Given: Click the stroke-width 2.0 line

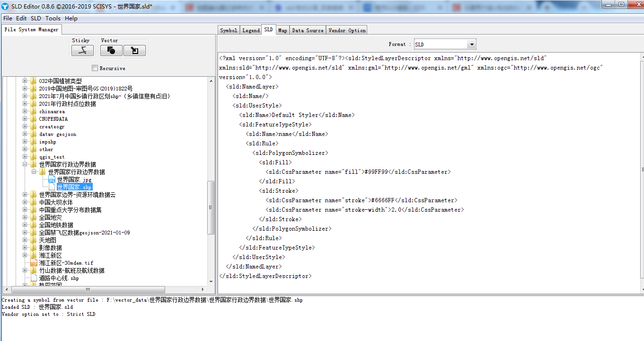Looking at the screenshot, I should (x=365, y=210).
